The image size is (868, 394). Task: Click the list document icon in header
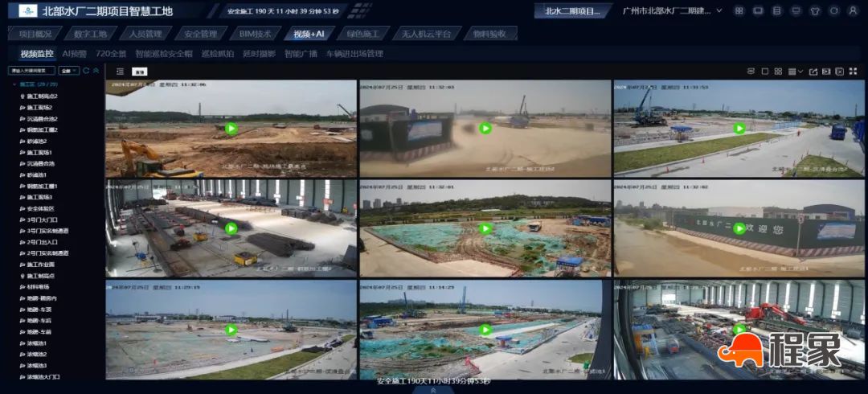tap(776, 10)
